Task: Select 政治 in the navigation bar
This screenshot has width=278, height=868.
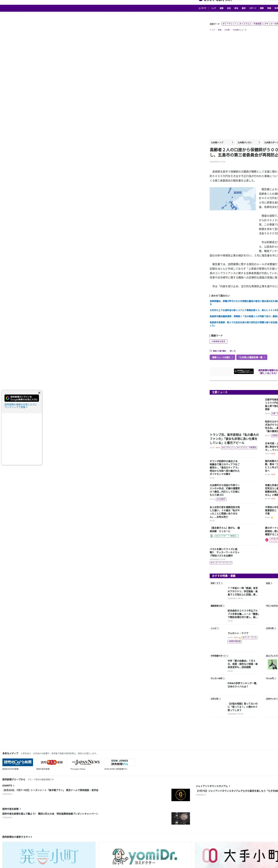Action: 236,8
